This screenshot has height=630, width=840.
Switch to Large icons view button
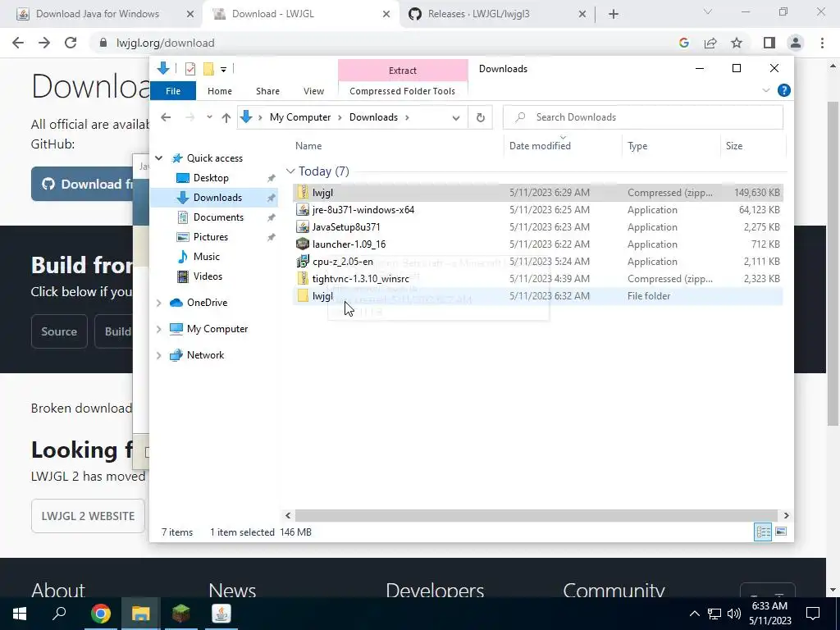tap(781, 532)
